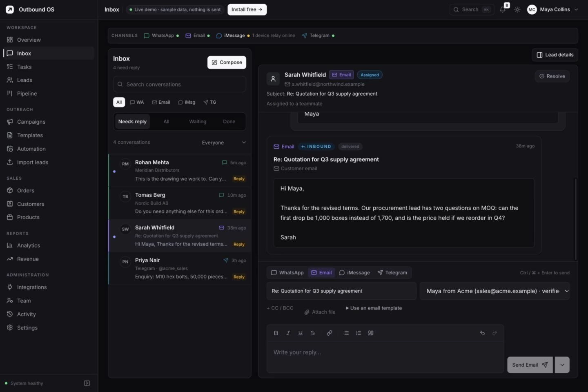Screen dimensions: 588x392
Task: Undo the last edit in reply
Action: tap(482, 333)
